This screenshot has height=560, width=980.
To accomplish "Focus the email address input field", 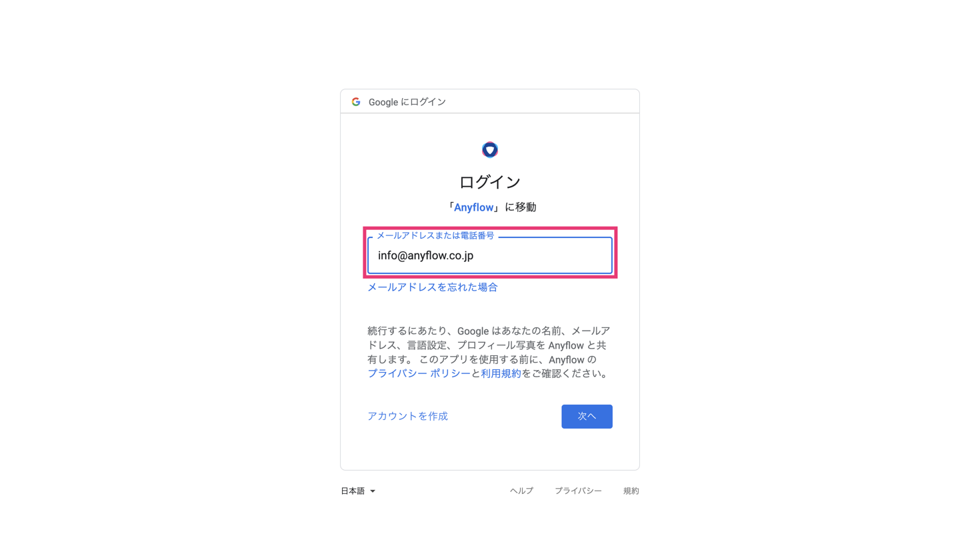I will click(x=490, y=255).
